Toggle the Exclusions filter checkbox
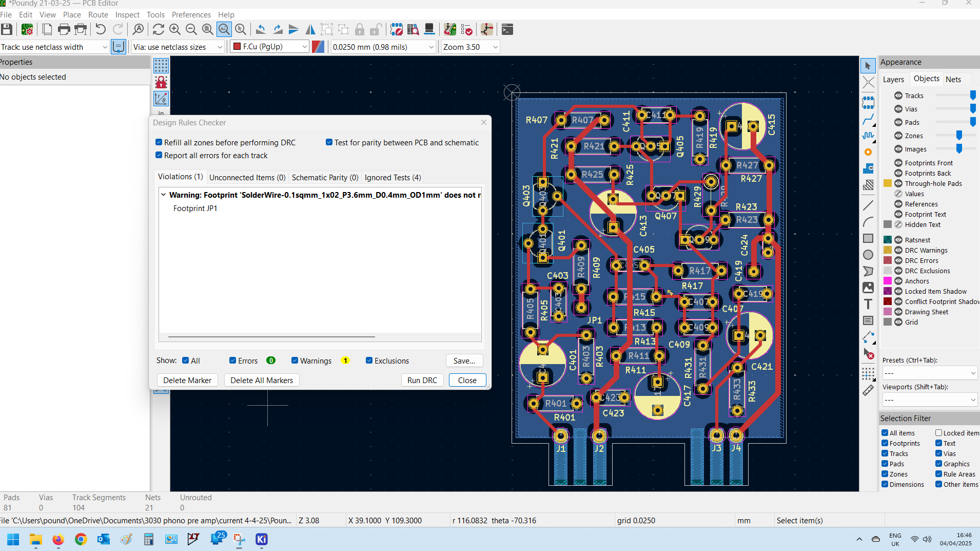This screenshot has height=551, width=980. click(369, 360)
